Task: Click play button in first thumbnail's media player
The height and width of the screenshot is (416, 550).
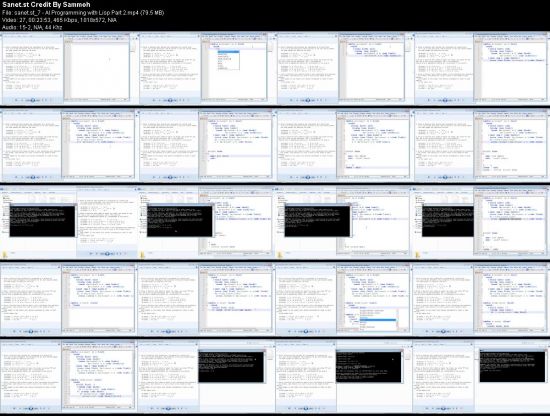Action: (x=32, y=100)
